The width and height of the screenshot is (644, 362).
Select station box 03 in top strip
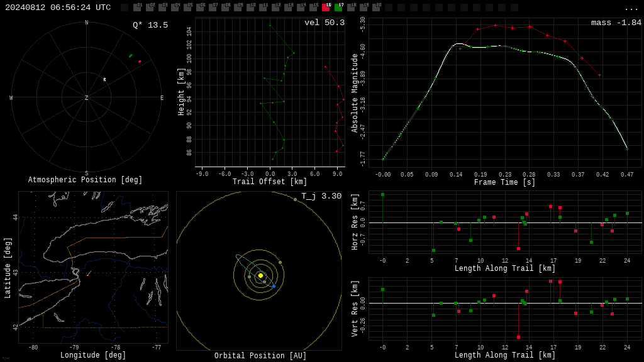pyautogui.click(x=162, y=7)
